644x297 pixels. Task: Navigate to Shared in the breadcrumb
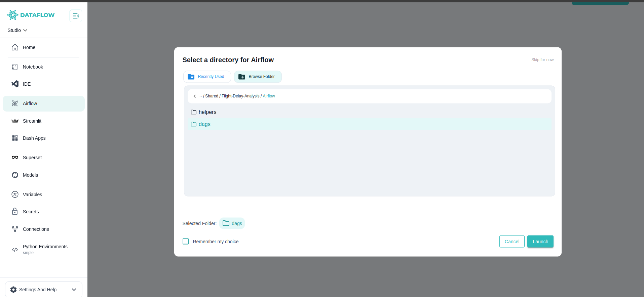point(212,96)
